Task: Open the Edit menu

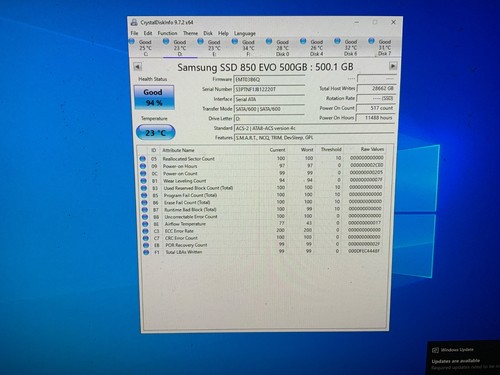Action: [148, 33]
